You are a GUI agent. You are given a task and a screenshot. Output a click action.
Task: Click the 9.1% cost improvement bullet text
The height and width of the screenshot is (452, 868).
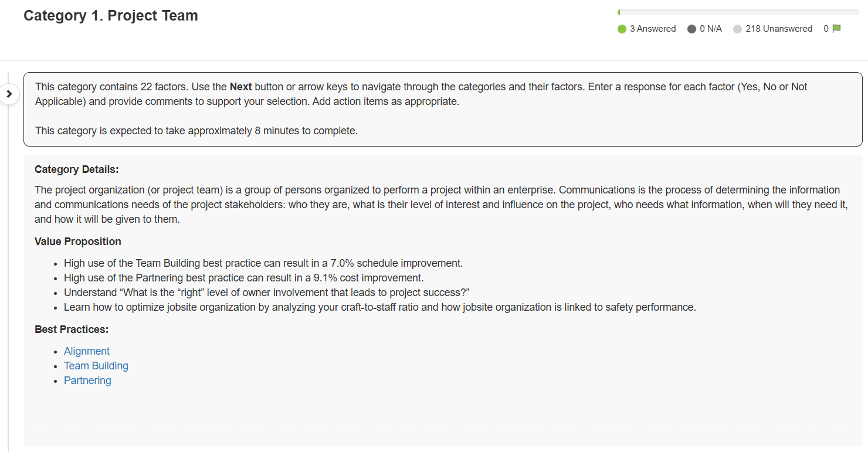click(x=243, y=278)
